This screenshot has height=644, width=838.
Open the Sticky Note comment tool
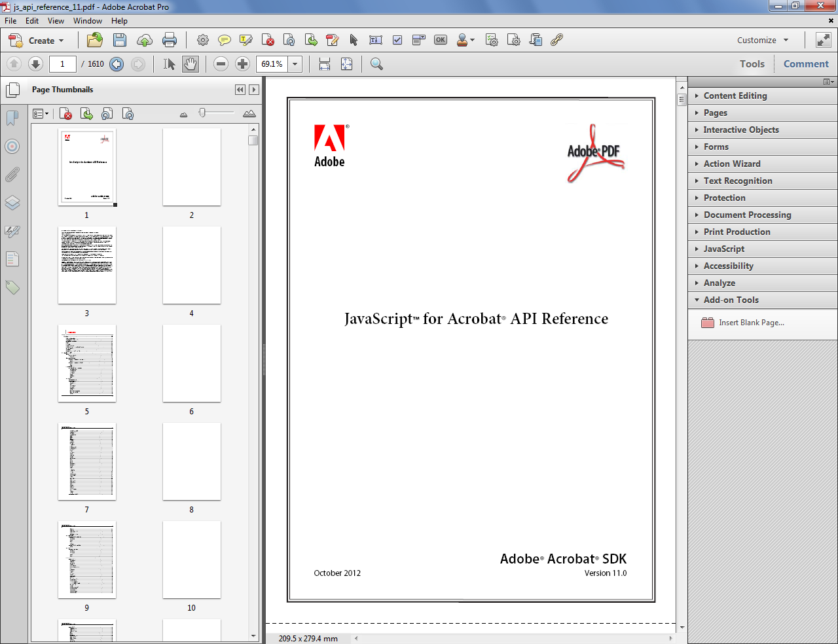(x=225, y=40)
